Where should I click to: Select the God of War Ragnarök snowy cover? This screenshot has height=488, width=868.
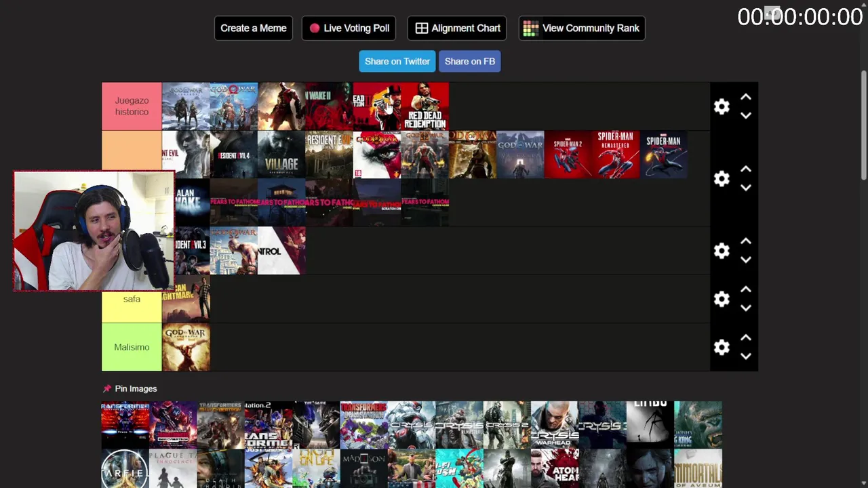pyautogui.click(x=186, y=106)
